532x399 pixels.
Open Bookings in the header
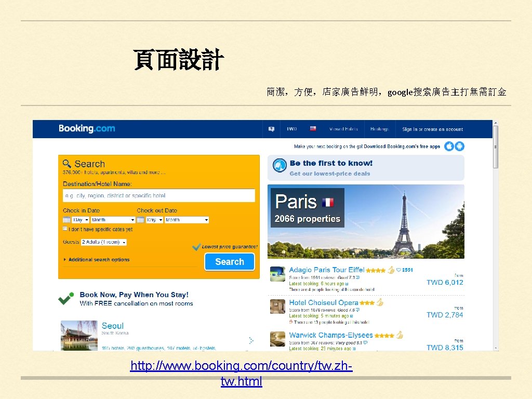tap(379, 129)
